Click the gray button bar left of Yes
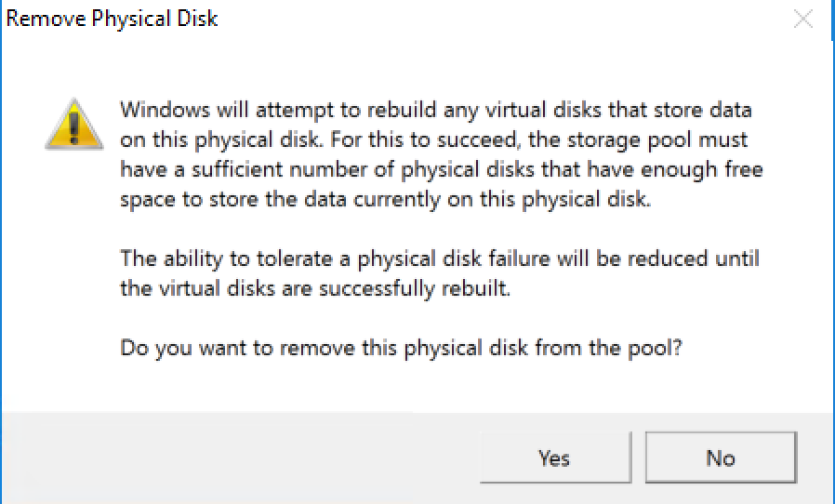 [x=242, y=458]
